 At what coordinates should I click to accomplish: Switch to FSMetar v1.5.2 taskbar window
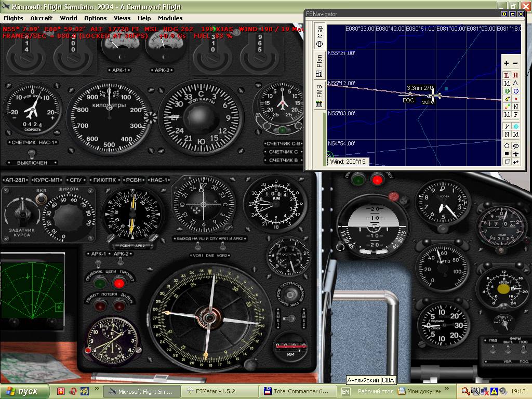[x=220, y=391]
